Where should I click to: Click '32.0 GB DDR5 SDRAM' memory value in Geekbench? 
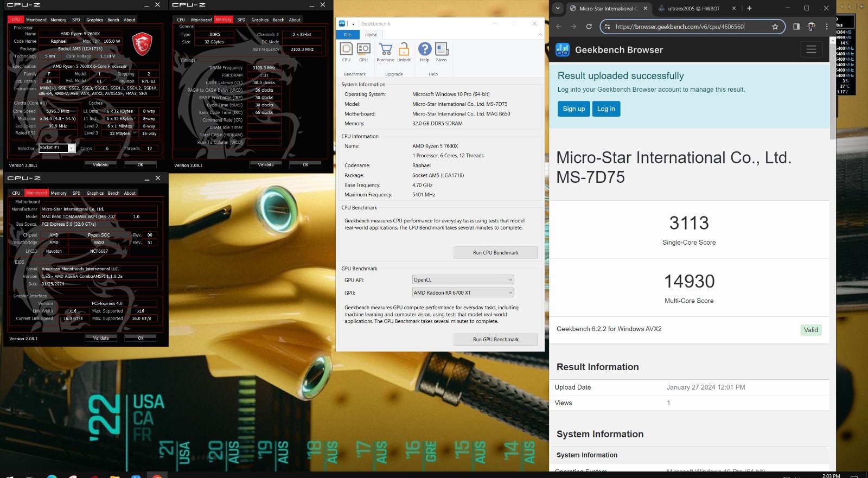[437, 124]
